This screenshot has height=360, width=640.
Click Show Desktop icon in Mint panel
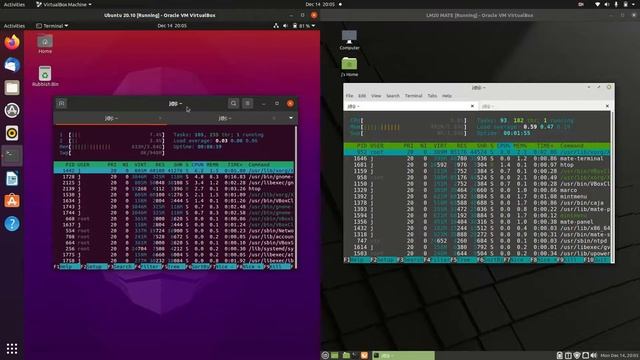pyautogui.click(x=335, y=355)
